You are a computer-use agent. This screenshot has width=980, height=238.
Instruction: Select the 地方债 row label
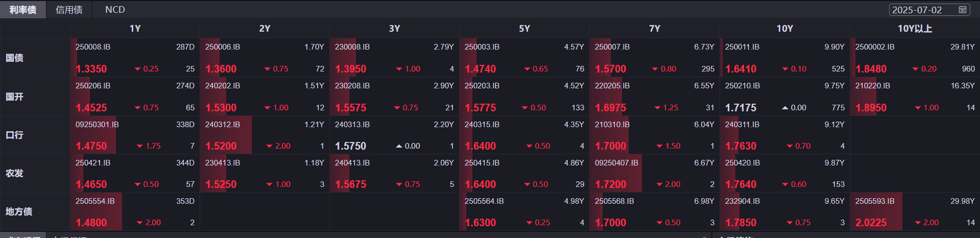19,211
